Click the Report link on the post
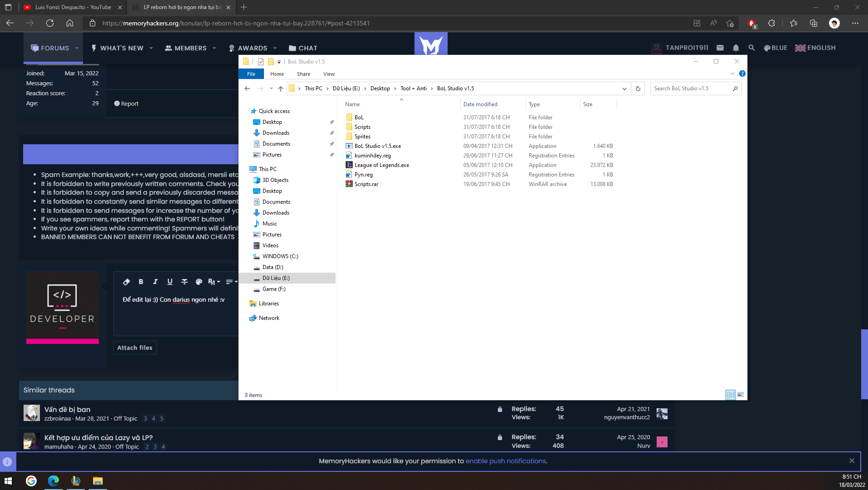Viewport: 868px width, 490px height. [x=126, y=104]
